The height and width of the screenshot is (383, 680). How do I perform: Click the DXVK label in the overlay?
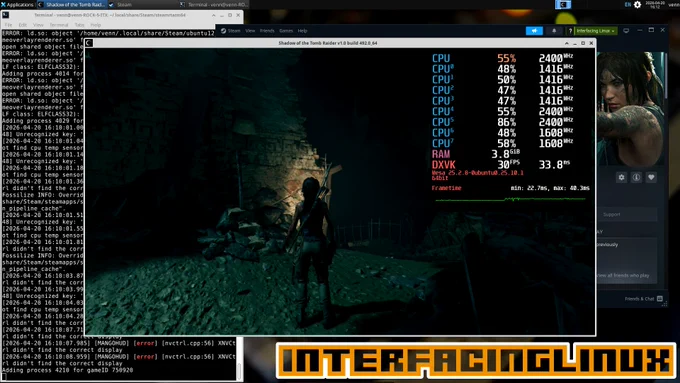(x=444, y=165)
